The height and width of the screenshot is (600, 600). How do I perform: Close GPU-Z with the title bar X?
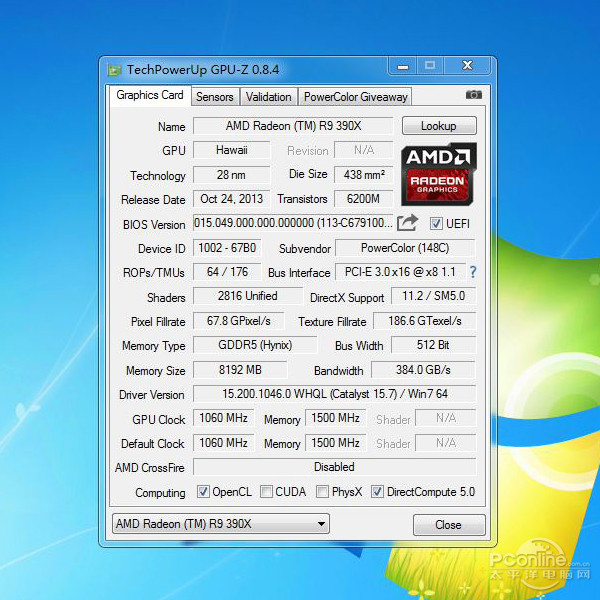[x=467, y=66]
